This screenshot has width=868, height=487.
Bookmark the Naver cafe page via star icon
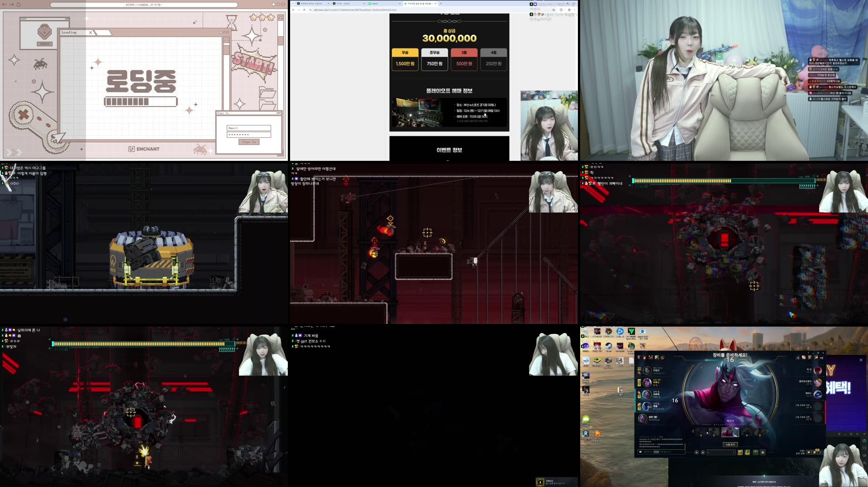pos(553,10)
